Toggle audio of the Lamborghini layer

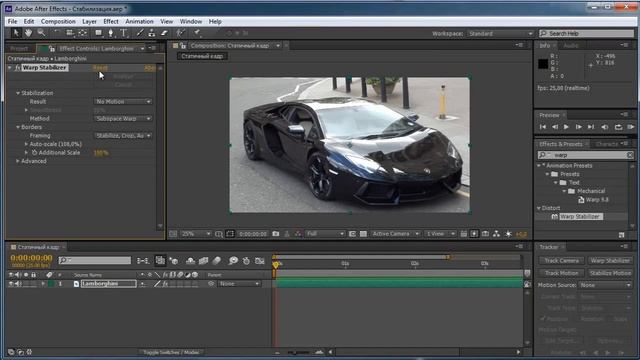coord(18,284)
